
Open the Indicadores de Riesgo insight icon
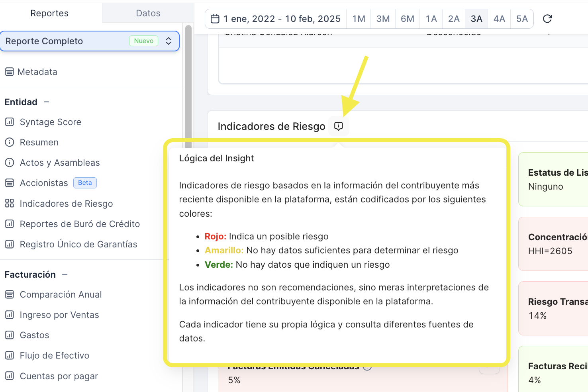click(x=338, y=126)
